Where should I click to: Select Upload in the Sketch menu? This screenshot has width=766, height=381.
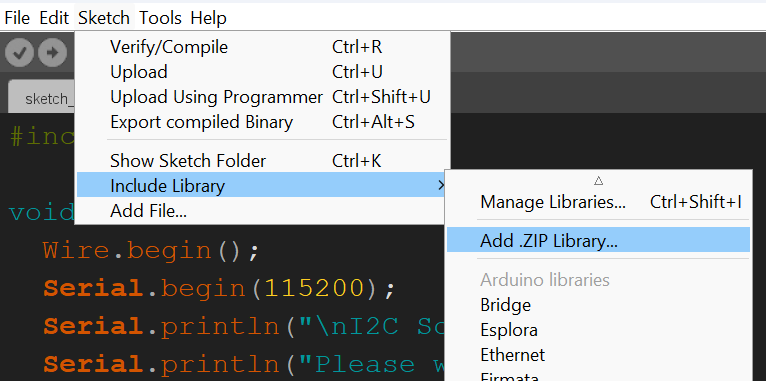click(262, 72)
